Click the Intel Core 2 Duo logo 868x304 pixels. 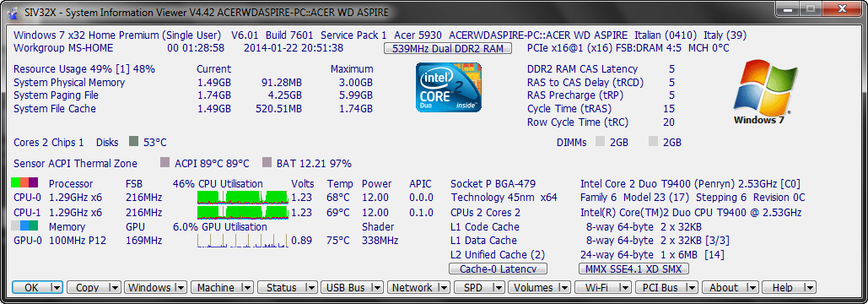tap(449, 87)
